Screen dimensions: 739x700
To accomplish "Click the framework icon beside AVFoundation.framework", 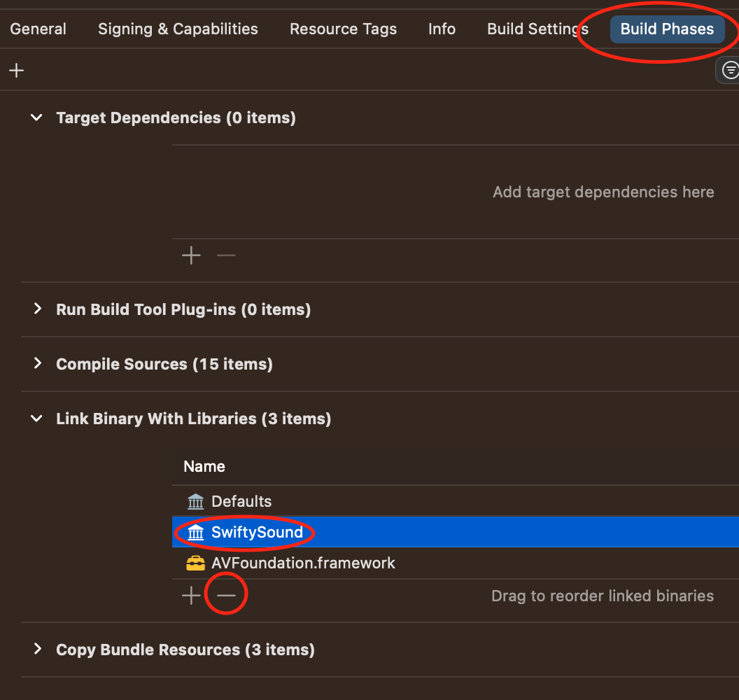I will [x=195, y=562].
